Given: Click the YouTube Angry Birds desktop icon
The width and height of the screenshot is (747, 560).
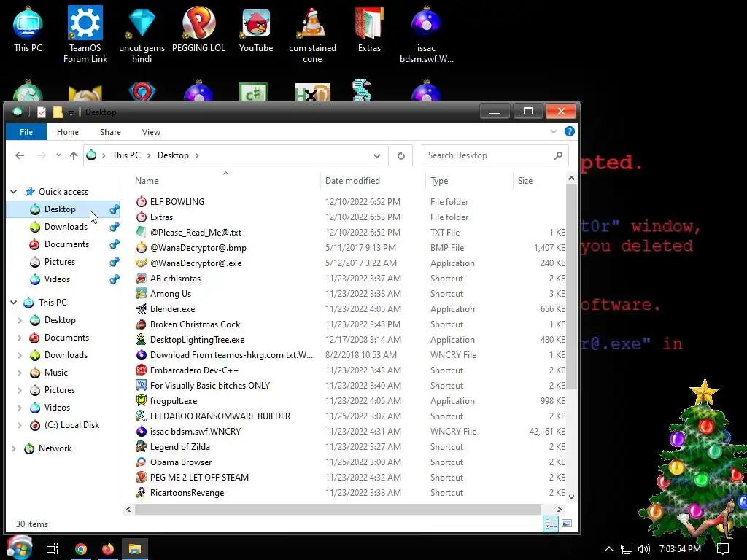Looking at the screenshot, I should pos(256,29).
